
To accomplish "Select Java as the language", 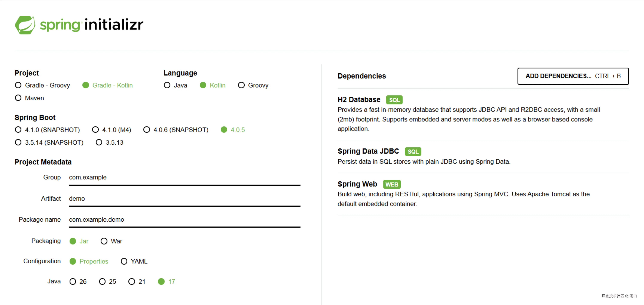I will pyautogui.click(x=167, y=85).
